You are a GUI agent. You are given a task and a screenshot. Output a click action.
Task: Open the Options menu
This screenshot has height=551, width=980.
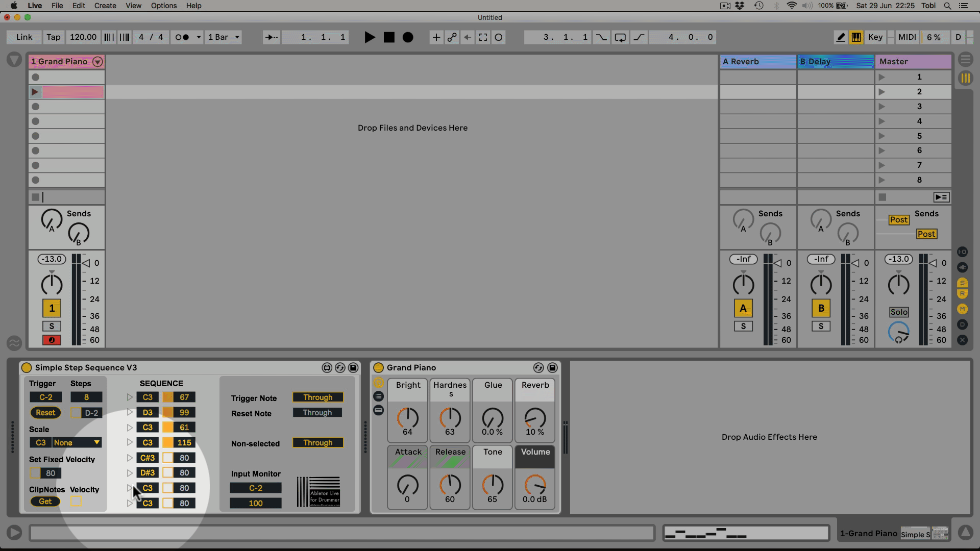[163, 6]
